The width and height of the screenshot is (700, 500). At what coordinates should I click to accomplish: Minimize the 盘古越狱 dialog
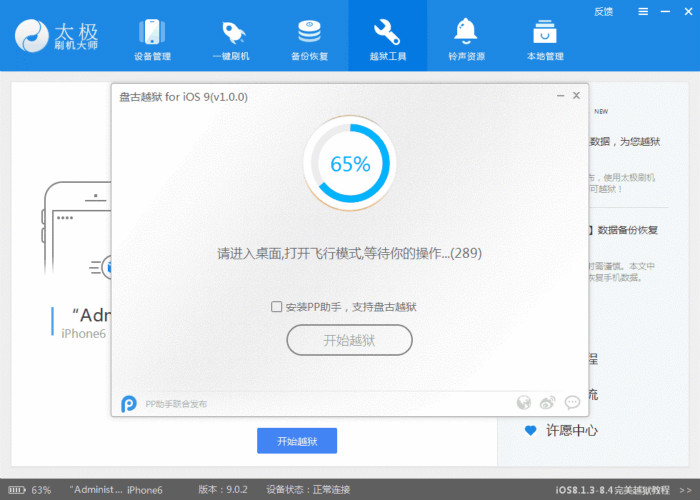(x=561, y=96)
